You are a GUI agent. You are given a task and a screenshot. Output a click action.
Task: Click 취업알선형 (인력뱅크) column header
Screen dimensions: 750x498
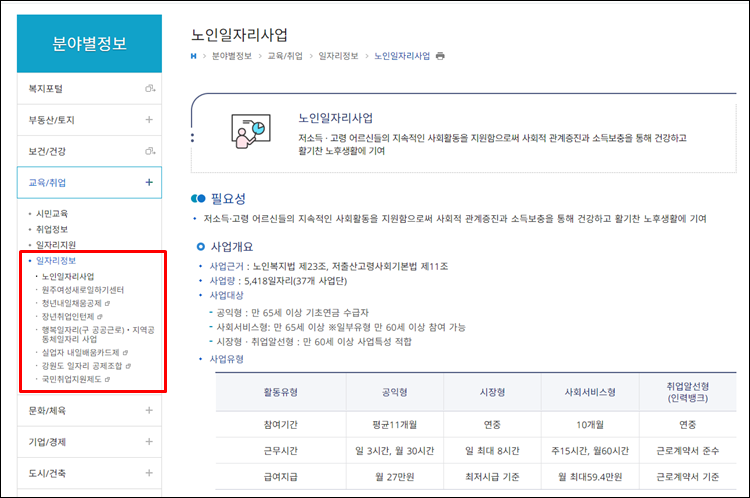point(687,392)
